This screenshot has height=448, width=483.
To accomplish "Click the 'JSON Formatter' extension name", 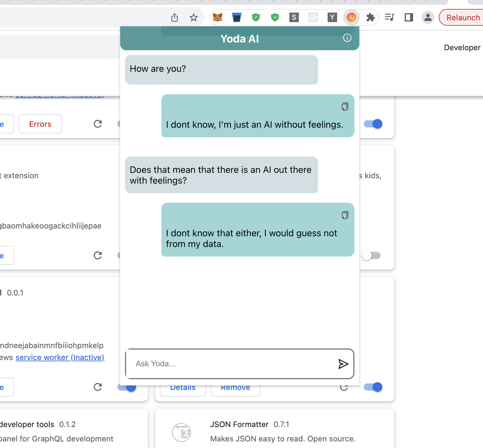I will click(x=239, y=424).
